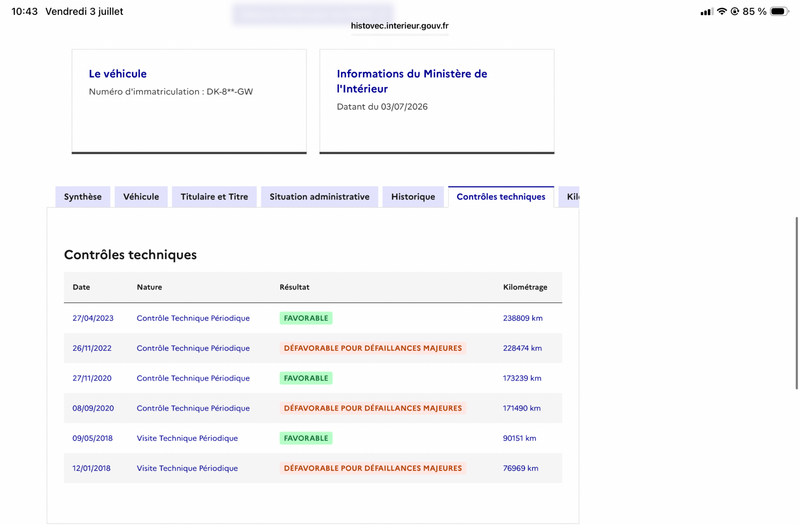This screenshot has height=525, width=800.
Task: Tap the orientation lock status icon
Action: pos(735,11)
